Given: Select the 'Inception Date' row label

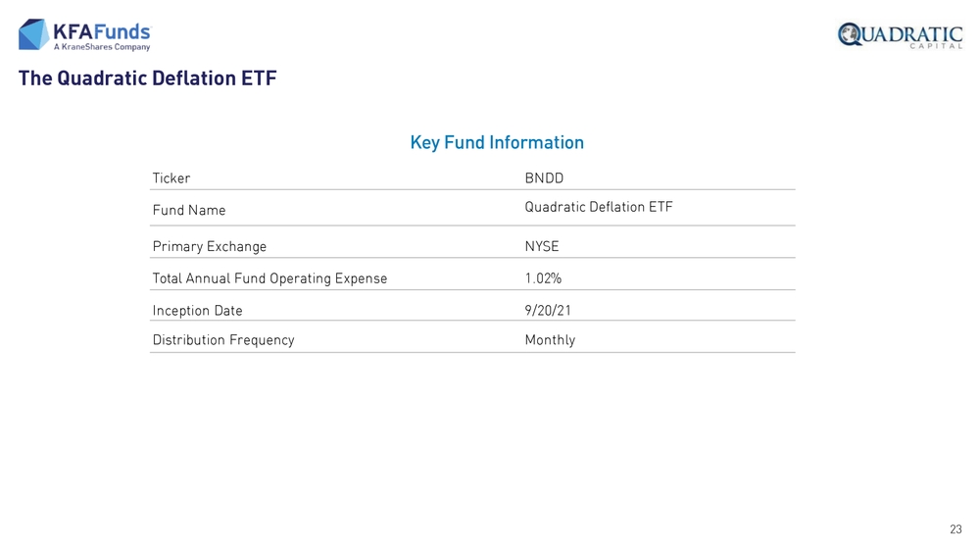Looking at the screenshot, I should click(x=197, y=311).
